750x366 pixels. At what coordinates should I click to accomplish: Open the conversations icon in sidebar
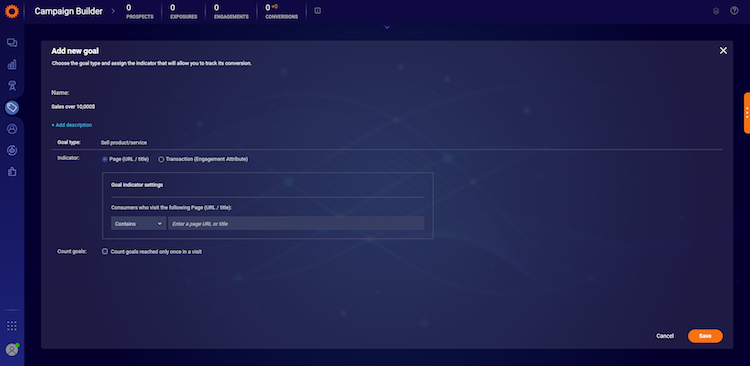[x=12, y=43]
